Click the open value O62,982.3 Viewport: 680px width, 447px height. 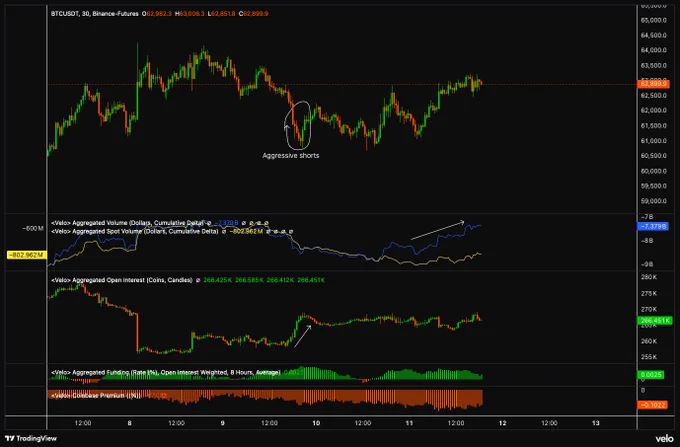(x=157, y=14)
